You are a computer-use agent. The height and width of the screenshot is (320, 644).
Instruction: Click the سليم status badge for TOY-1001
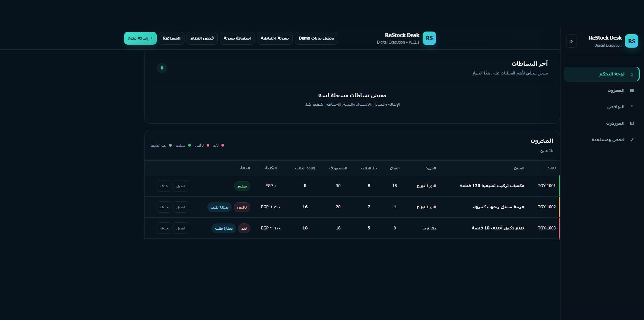[x=242, y=186]
